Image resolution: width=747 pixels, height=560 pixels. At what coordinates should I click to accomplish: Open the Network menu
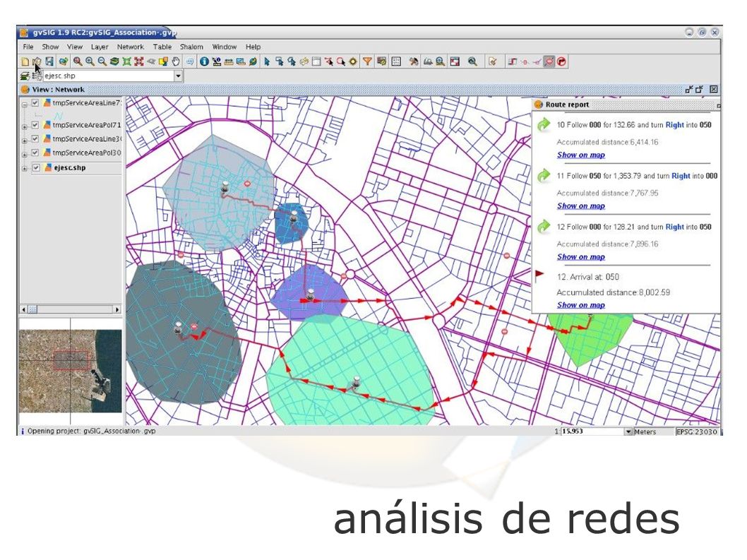click(x=130, y=47)
